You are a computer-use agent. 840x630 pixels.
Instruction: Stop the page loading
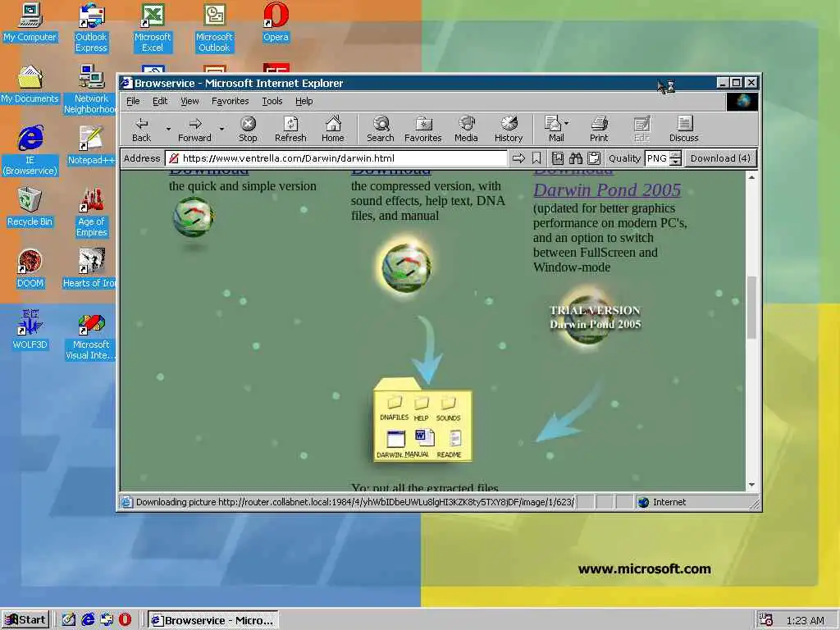click(x=248, y=129)
